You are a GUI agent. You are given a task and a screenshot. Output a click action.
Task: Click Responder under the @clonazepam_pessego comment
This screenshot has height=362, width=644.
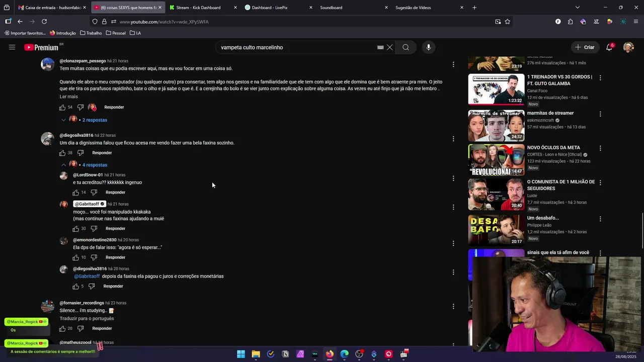[x=114, y=107]
